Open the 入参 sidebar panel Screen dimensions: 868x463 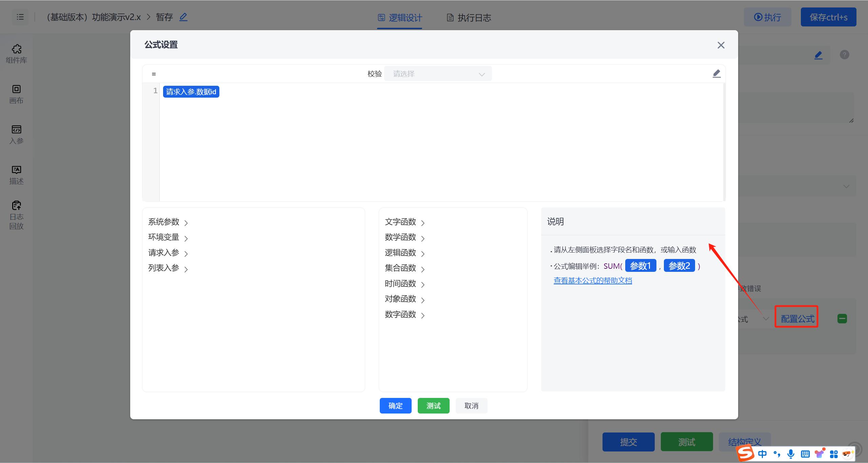[16, 135]
